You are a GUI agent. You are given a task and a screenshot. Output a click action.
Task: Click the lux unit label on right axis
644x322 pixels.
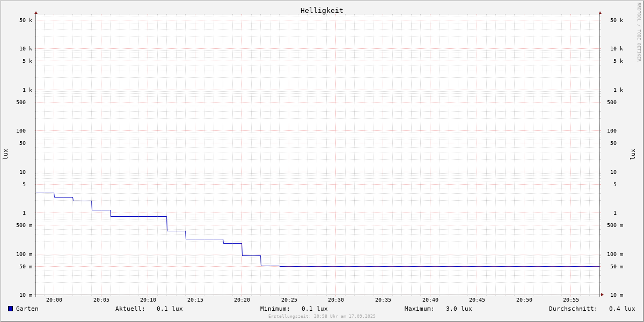[633, 155]
